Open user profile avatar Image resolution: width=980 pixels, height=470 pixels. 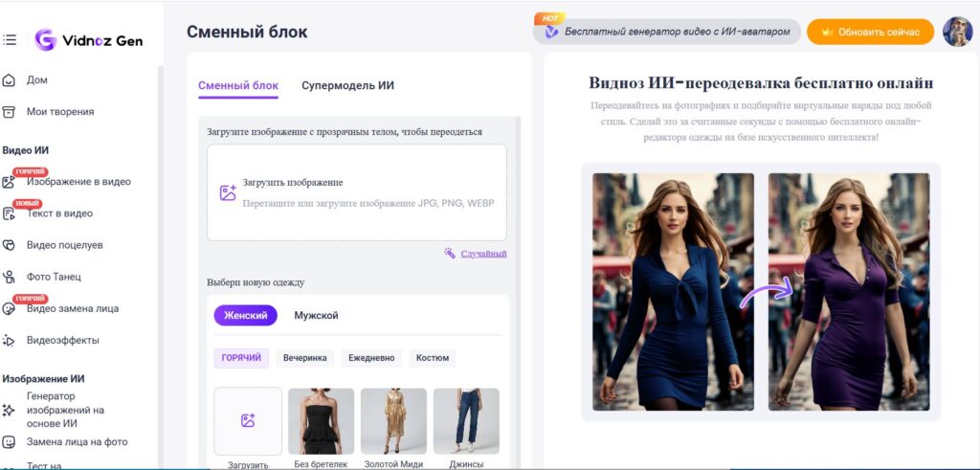[x=956, y=32]
